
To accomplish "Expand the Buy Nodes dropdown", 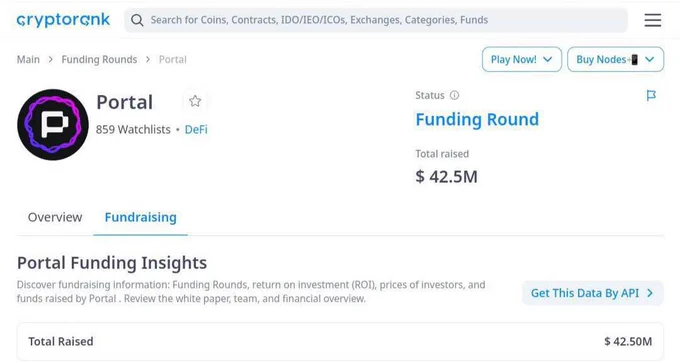I will point(615,59).
